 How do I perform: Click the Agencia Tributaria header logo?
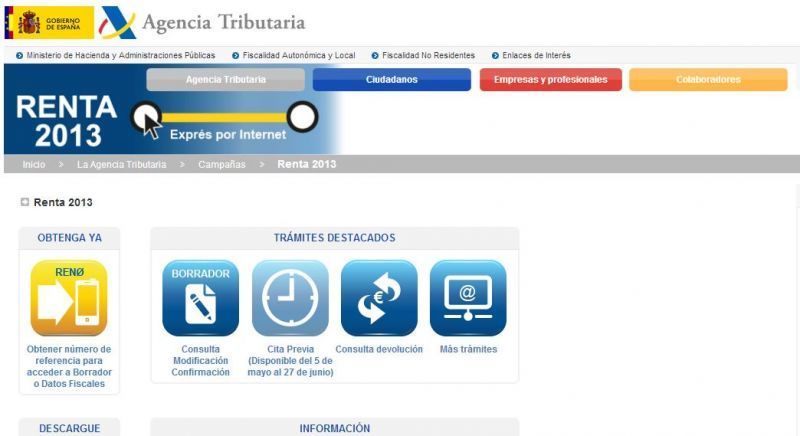pos(202,22)
